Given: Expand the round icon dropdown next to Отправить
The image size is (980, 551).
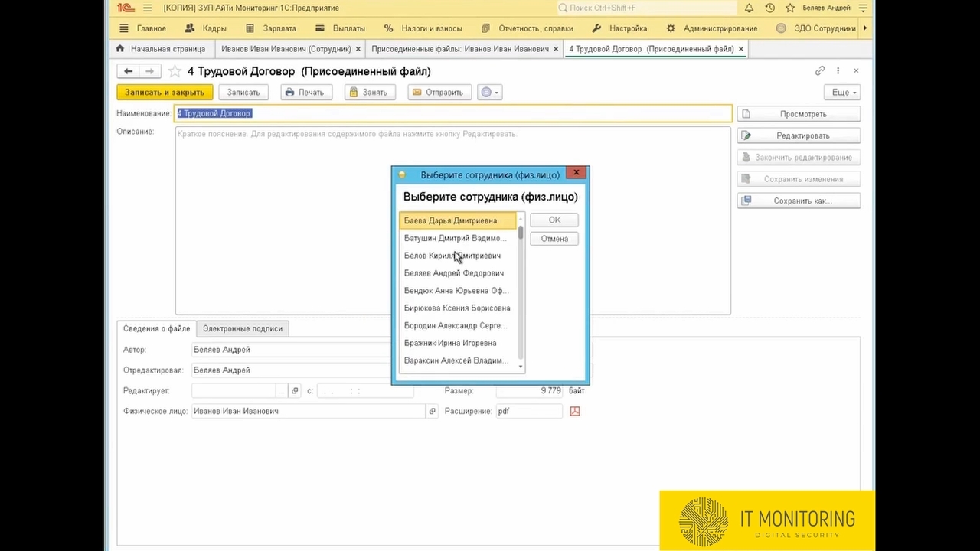Looking at the screenshot, I should tap(488, 92).
